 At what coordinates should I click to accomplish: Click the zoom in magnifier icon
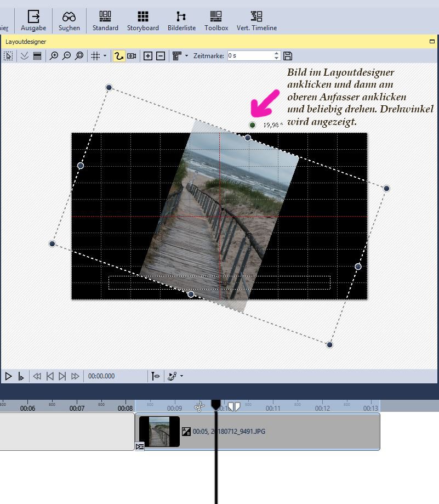(54, 56)
